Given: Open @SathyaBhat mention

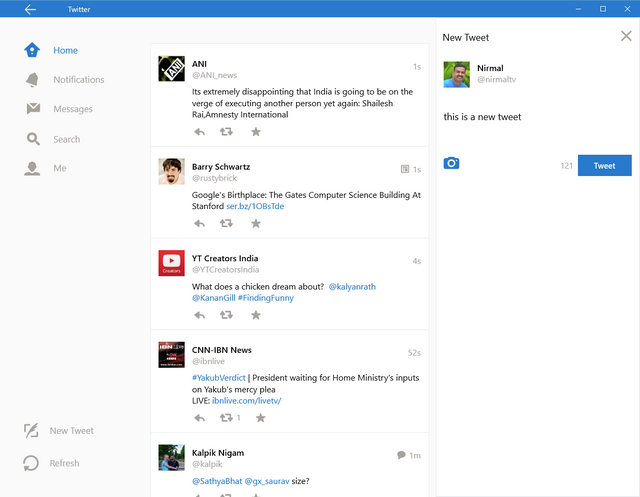Looking at the screenshot, I should pos(217,481).
